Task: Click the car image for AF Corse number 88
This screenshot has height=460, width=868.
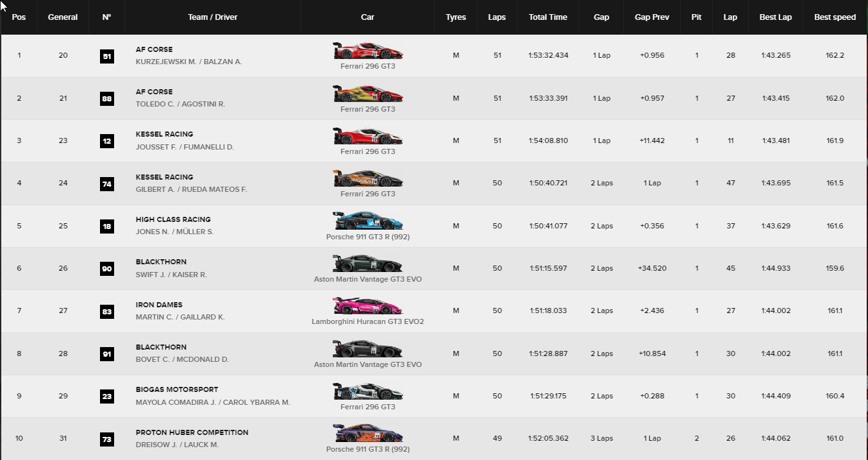Action: pyautogui.click(x=368, y=94)
